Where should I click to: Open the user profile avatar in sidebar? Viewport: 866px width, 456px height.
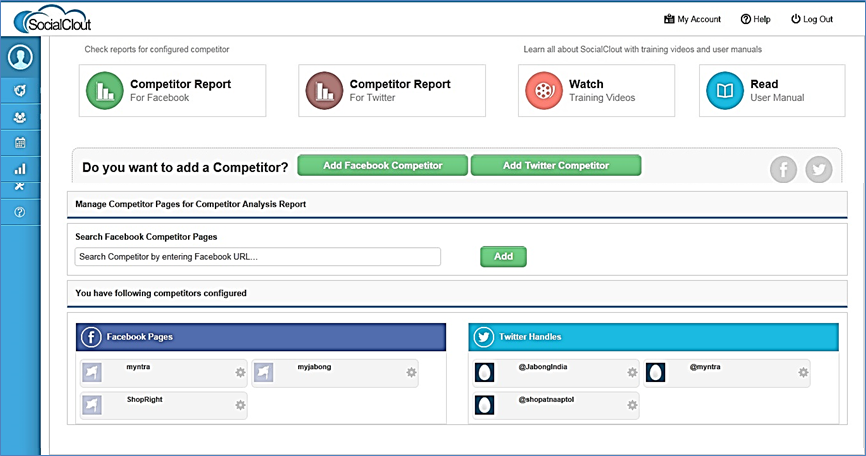20,57
